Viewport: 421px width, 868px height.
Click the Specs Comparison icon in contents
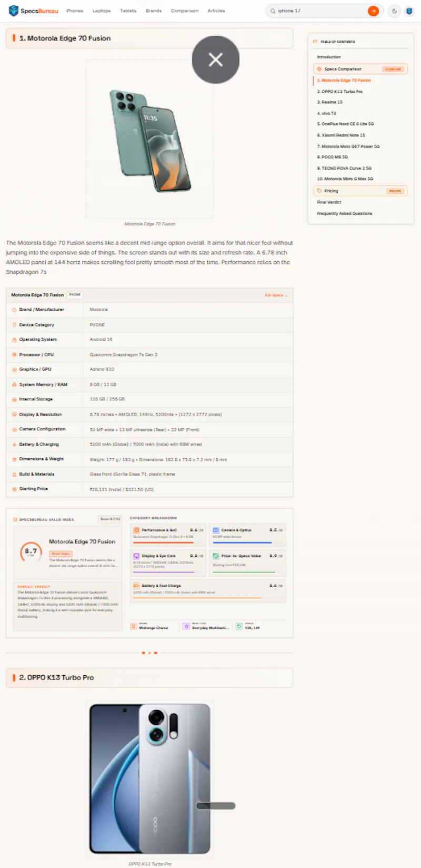point(319,69)
